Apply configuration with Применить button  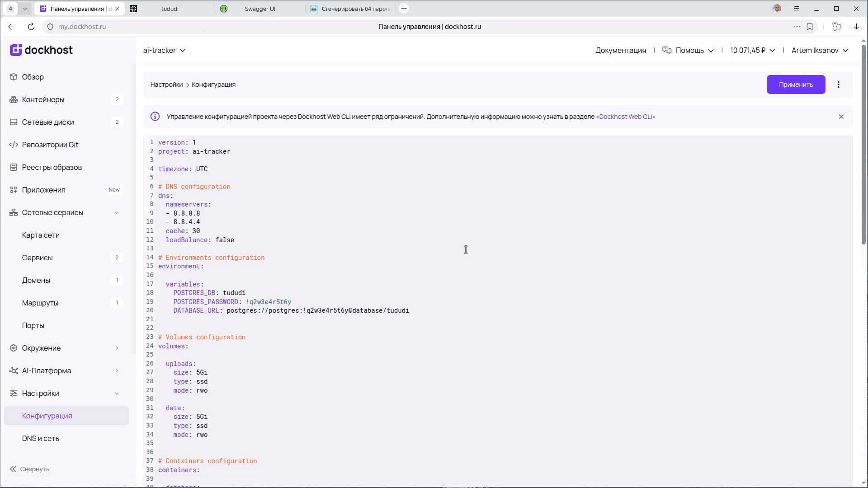(796, 84)
